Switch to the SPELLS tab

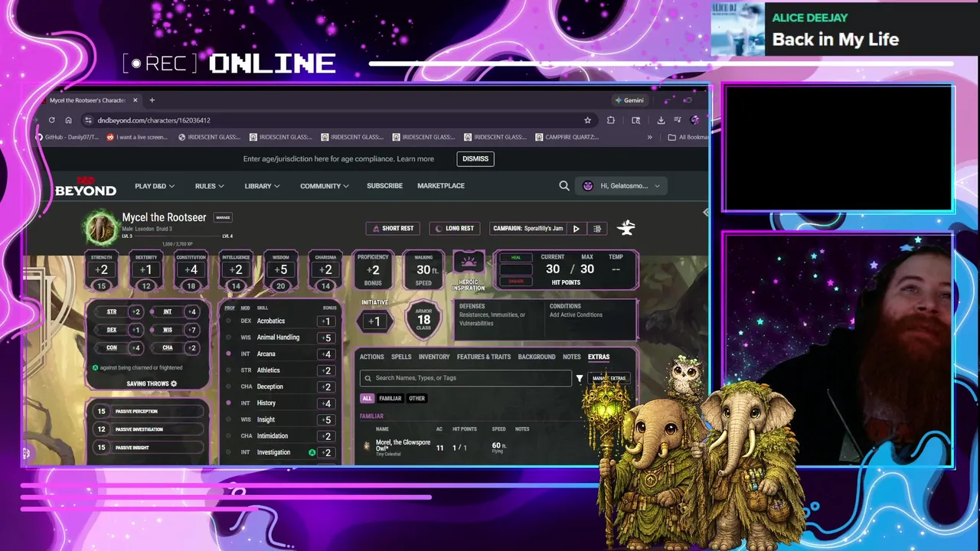(x=401, y=357)
